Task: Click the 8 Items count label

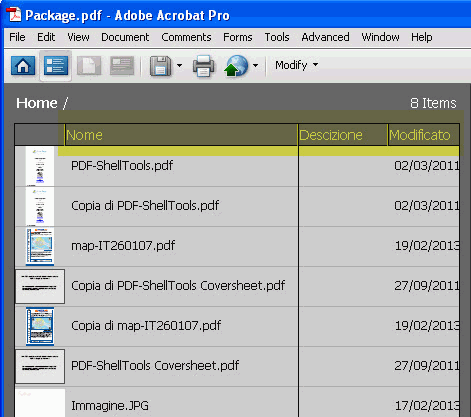Action: 433,103
